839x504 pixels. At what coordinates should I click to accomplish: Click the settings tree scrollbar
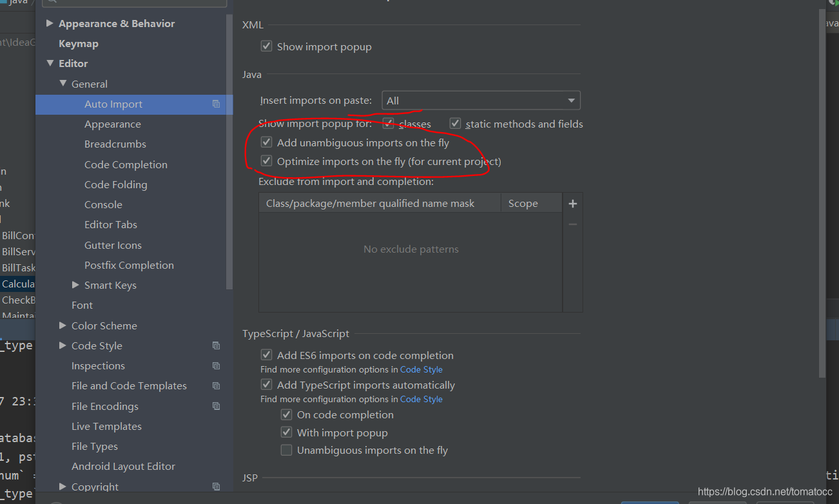tap(229, 151)
